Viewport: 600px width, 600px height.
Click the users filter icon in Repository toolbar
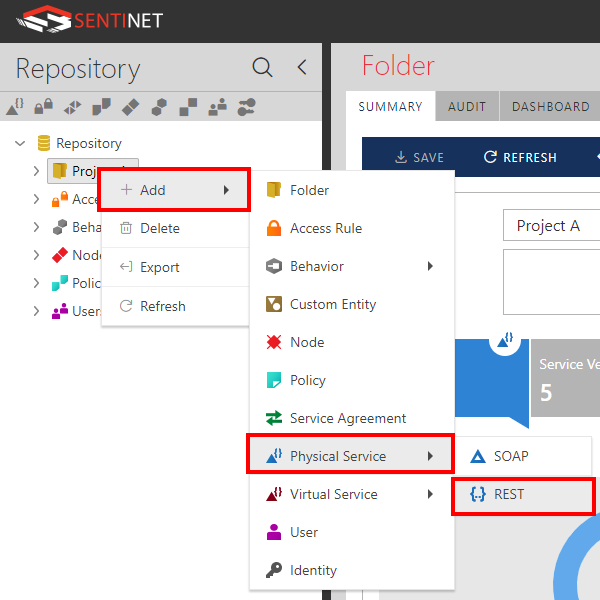[x=216, y=105]
